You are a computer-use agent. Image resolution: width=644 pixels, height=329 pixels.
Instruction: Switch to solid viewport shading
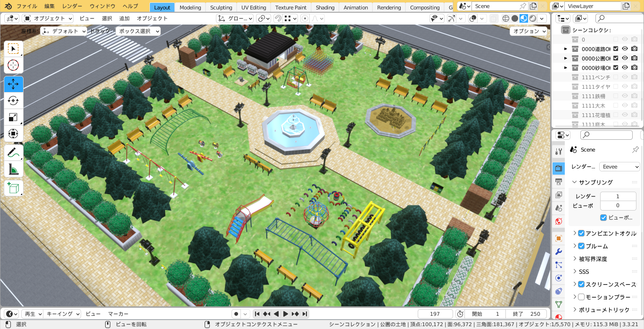click(x=515, y=18)
